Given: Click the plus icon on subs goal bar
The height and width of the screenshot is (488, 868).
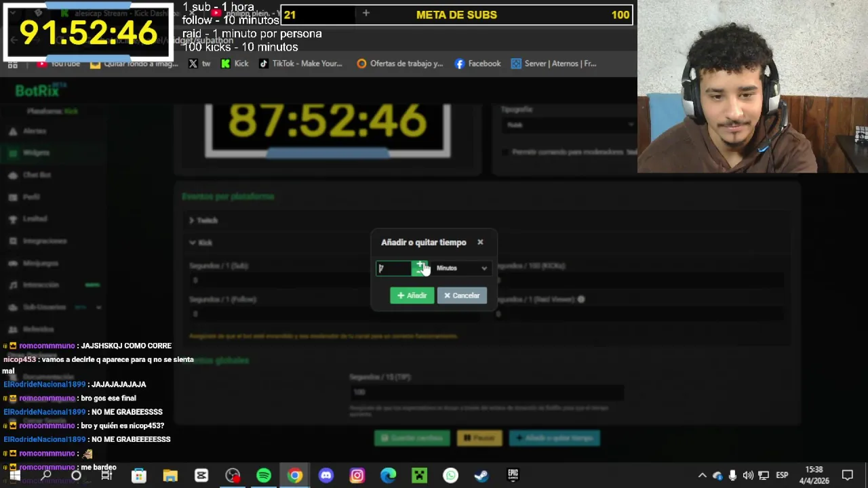Looking at the screenshot, I should coord(366,14).
